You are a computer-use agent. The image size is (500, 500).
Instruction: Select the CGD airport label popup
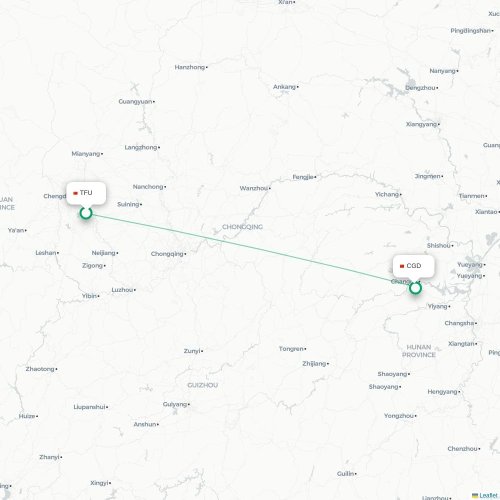point(414,266)
